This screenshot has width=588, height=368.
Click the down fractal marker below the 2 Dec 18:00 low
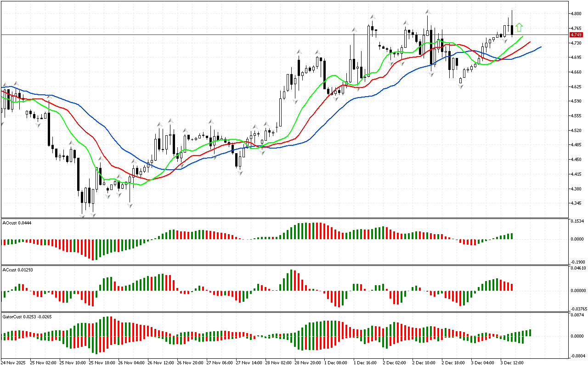[x=460, y=86]
